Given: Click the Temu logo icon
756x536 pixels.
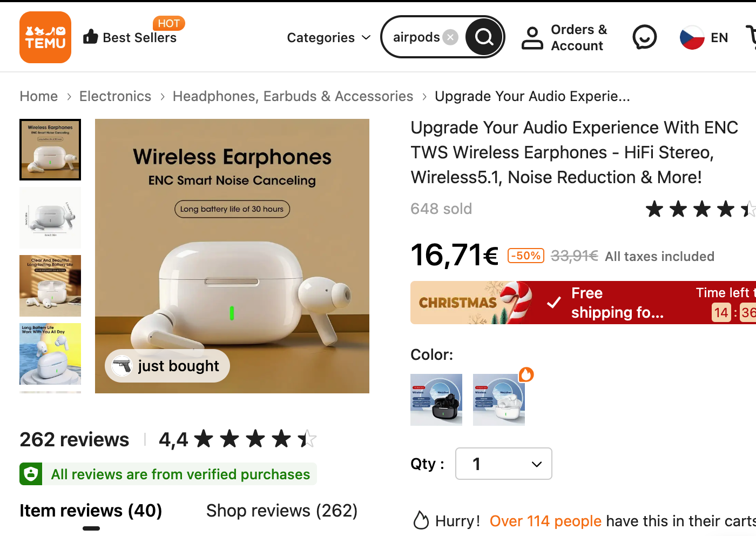Looking at the screenshot, I should pyautogui.click(x=45, y=37).
